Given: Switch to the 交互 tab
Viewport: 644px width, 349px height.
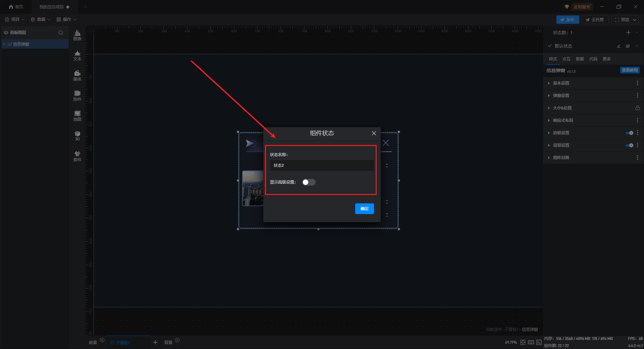Looking at the screenshot, I should (566, 59).
